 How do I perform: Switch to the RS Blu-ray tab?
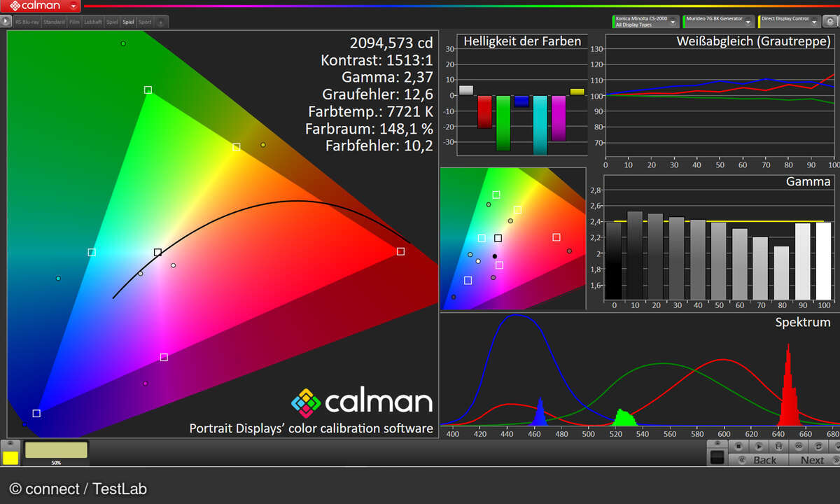coord(27,22)
